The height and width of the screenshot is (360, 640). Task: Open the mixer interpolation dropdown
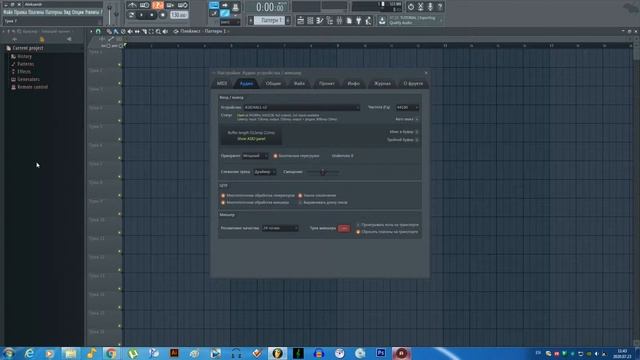coord(280,228)
